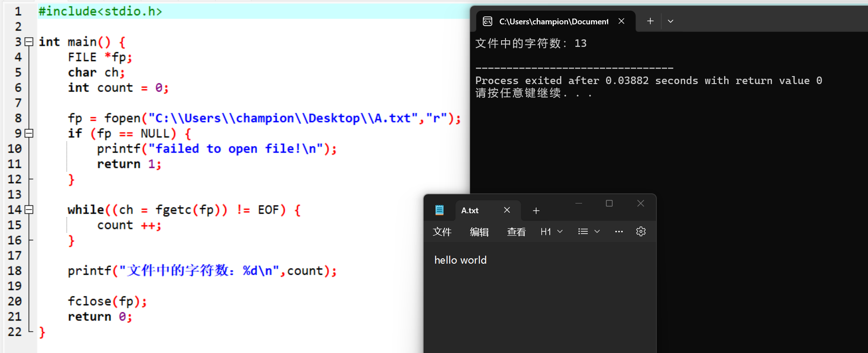The image size is (868, 353).
Task: Maximize the Notepad window
Action: point(610,203)
